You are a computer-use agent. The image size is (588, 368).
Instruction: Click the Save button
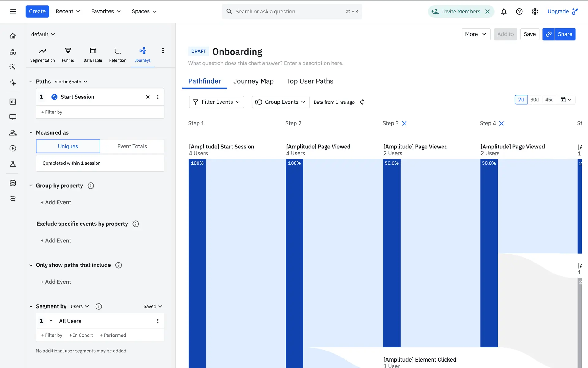pyautogui.click(x=530, y=34)
